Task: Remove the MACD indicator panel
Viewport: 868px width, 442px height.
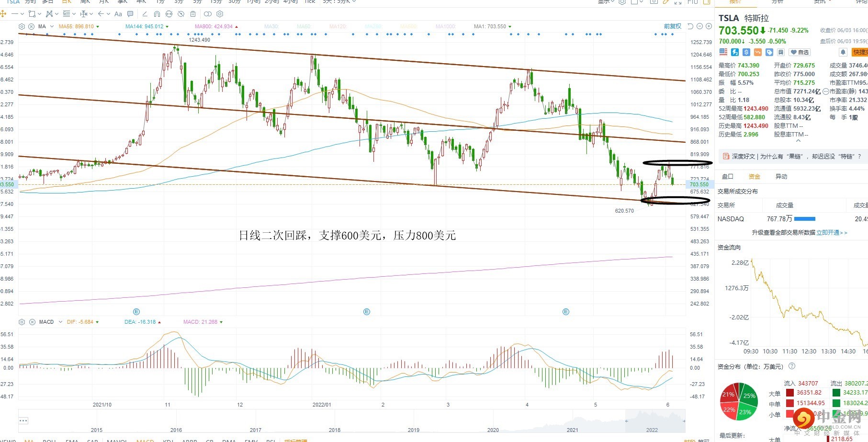Action: (32, 322)
